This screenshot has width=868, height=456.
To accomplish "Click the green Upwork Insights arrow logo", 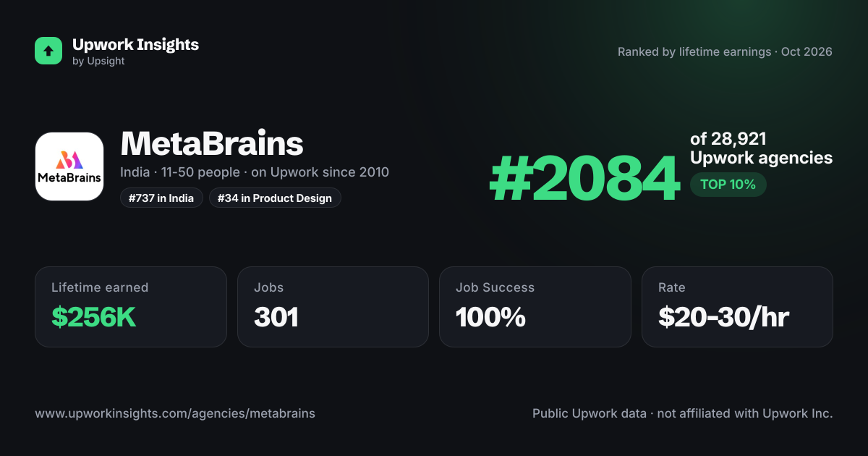I will click(48, 51).
